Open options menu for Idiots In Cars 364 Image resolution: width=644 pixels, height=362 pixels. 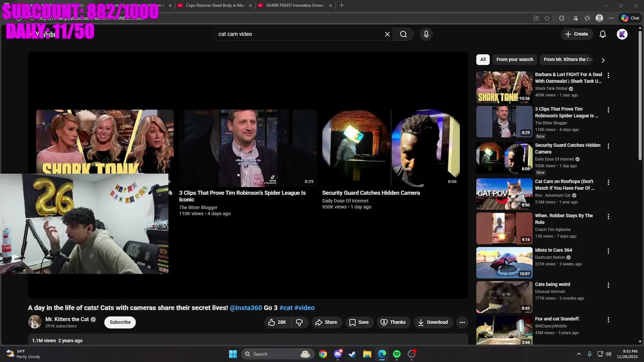(x=608, y=251)
